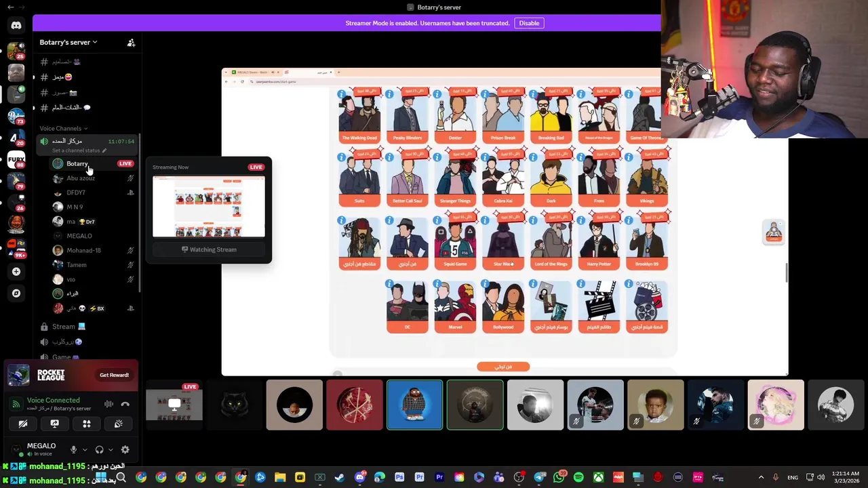
Task: Click the floating mascot icon at stream's right edge
Action: (774, 232)
